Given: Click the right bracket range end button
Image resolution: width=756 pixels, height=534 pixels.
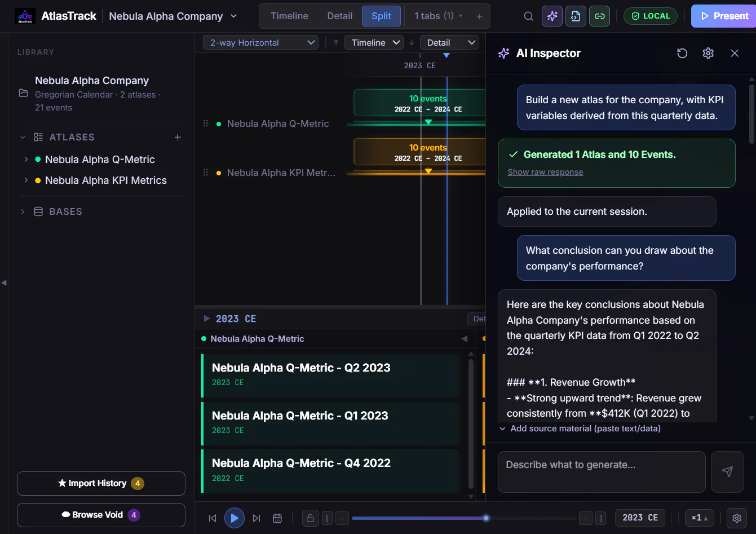Looking at the screenshot, I should click(x=601, y=518).
